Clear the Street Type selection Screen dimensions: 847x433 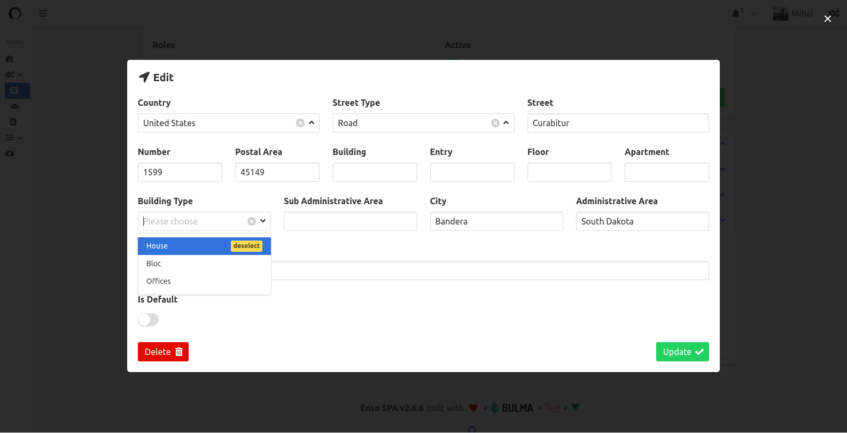(495, 123)
